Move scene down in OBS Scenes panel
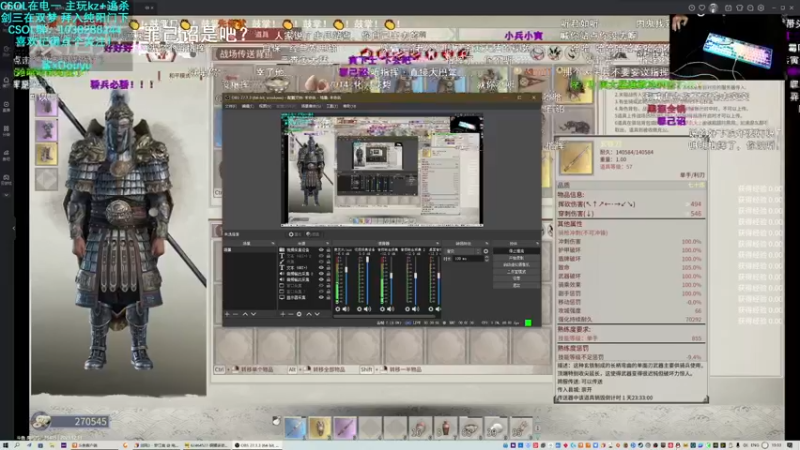Viewport: 800px width, 450px height. click(x=253, y=314)
